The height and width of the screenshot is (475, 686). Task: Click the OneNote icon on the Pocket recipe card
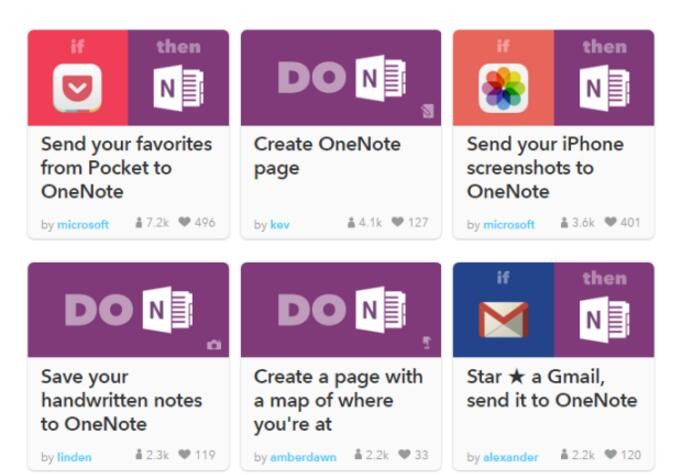pyautogui.click(x=178, y=88)
